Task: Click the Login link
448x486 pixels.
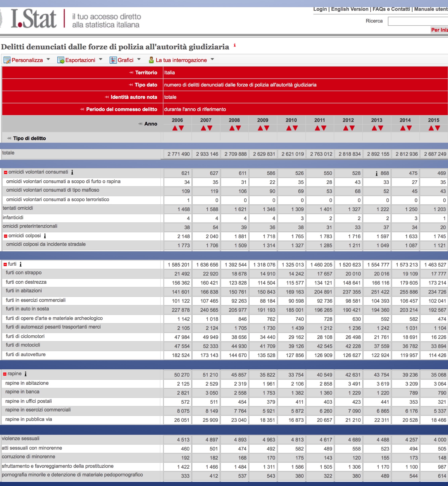Action: (320, 9)
